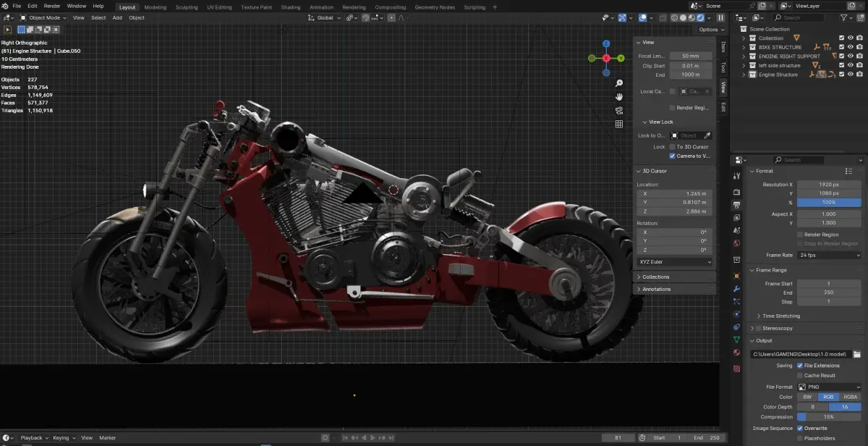Switch orthographic/perspective with grid icon
868x446 pixels.
[x=619, y=124]
